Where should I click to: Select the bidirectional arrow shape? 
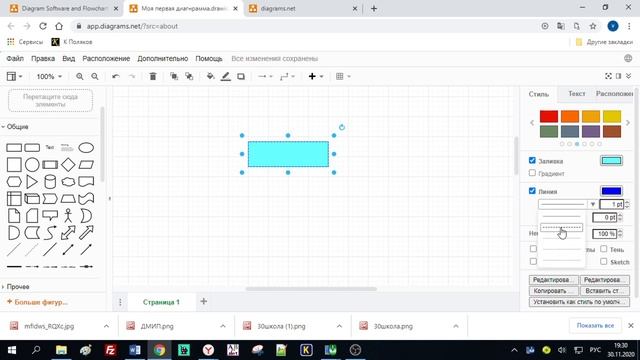[x=68, y=233]
